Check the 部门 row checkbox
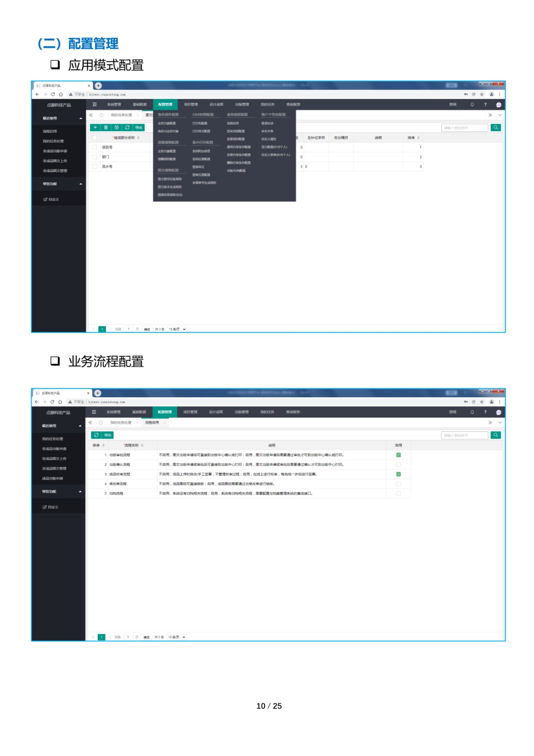This screenshot has width=534, height=756. [x=94, y=157]
